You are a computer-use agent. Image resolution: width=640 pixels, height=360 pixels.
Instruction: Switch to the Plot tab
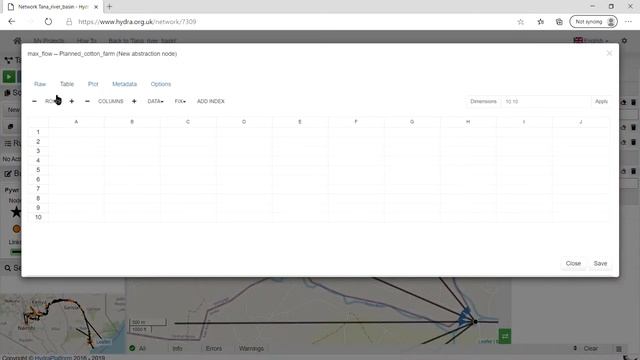coord(93,84)
